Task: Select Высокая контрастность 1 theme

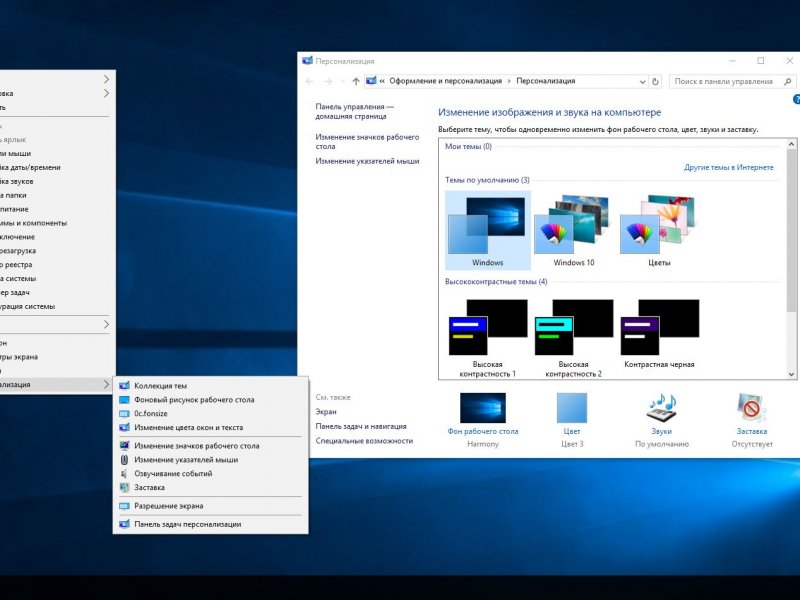Action: point(487,337)
